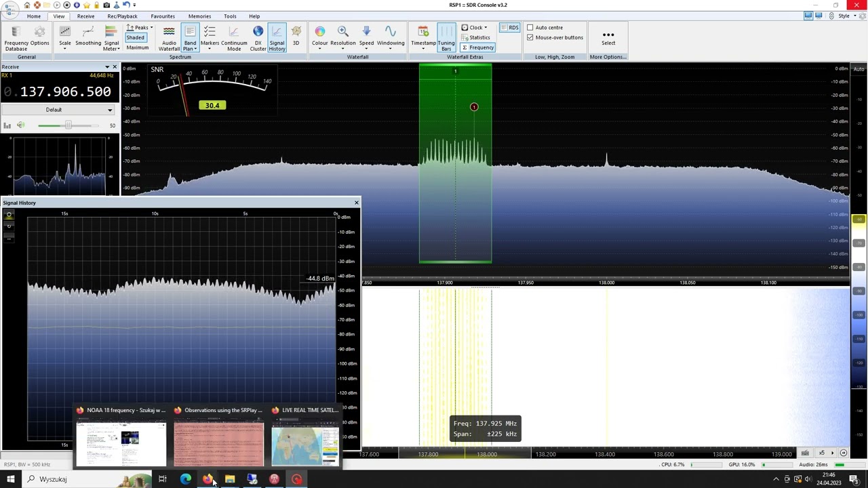Image resolution: width=868 pixels, height=488 pixels.
Task: Toggle the Audio Waterfall
Action: click(x=169, y=38)
